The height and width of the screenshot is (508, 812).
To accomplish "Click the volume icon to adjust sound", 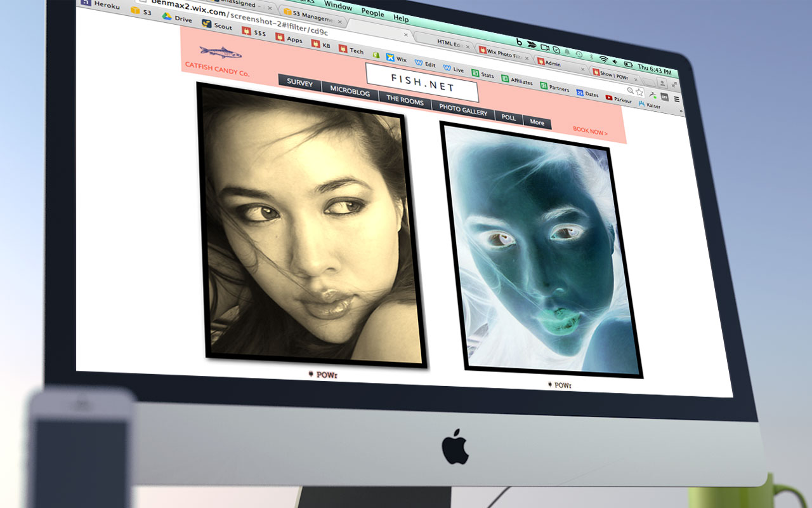I will (x=615, y=62).
